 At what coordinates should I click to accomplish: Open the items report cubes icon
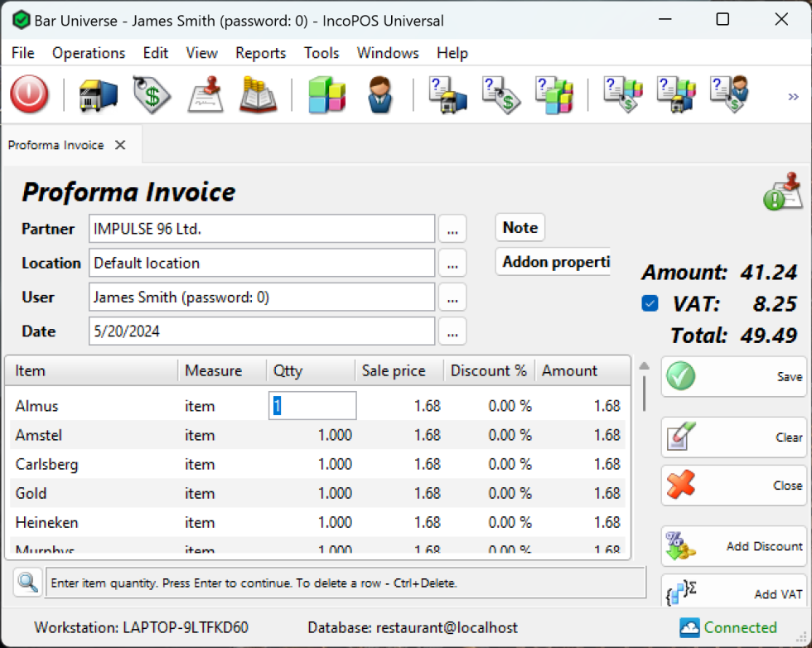(x=554, y=94)
